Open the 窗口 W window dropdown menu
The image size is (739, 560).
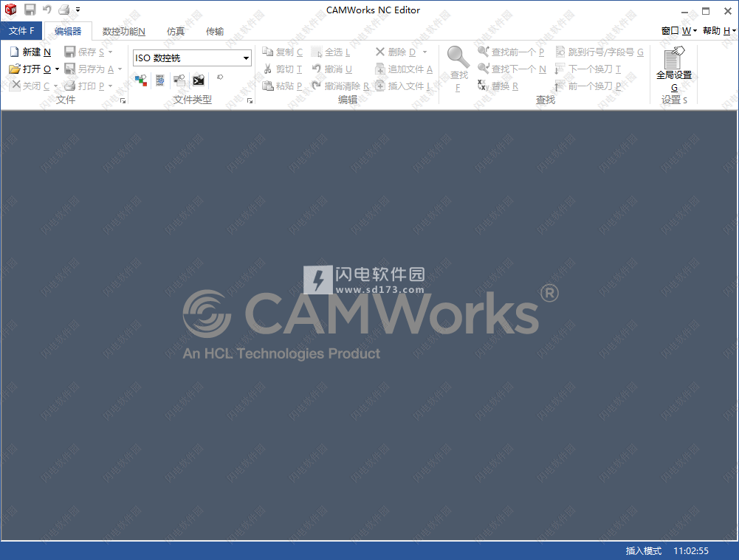(678, 30)
